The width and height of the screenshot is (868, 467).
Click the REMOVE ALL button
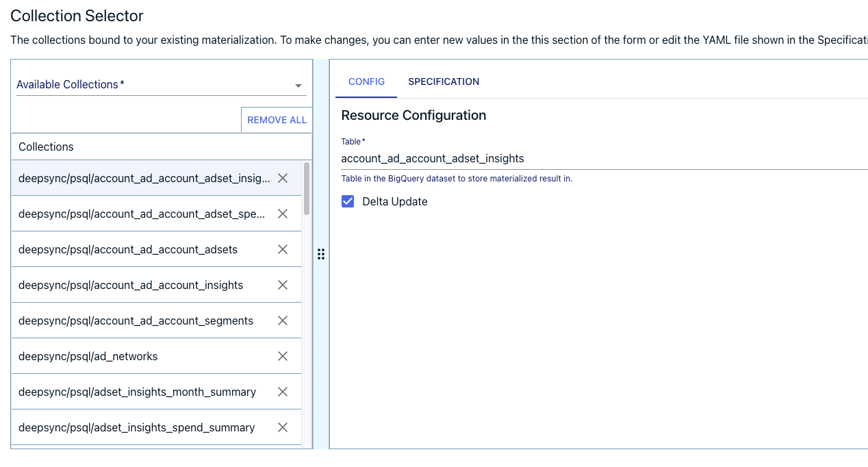tap(277, 119)
